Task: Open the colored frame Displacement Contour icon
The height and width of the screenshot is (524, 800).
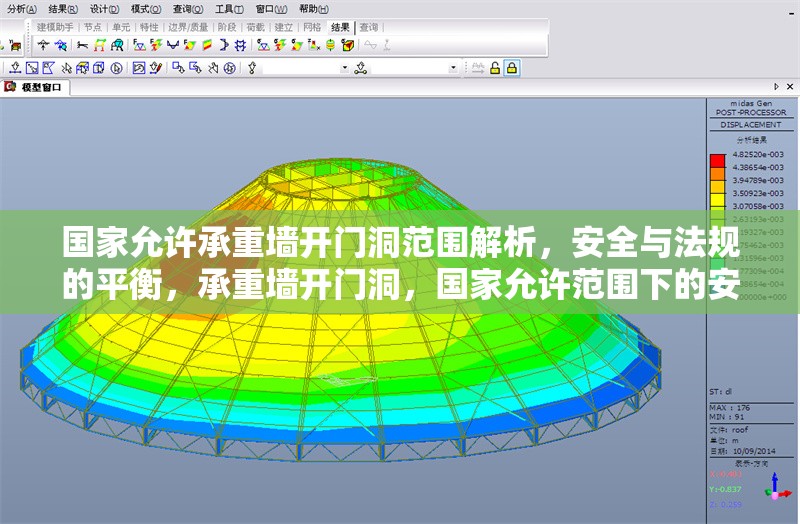Action: 99,45
